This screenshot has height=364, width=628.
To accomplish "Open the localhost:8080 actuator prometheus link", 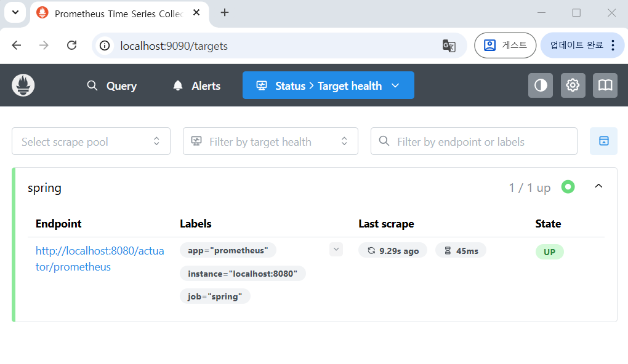I will click(100, 259).
